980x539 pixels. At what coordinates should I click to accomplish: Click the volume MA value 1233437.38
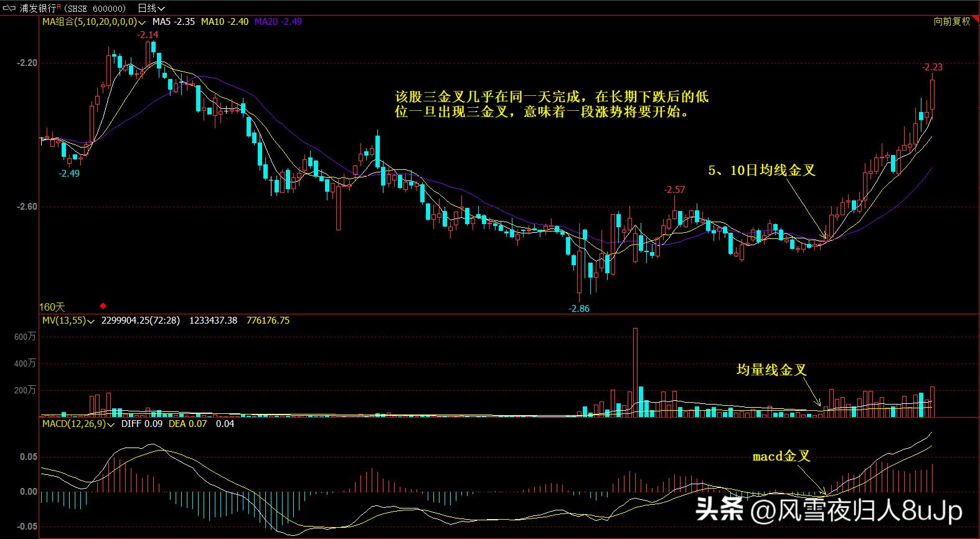click(213, 321)
